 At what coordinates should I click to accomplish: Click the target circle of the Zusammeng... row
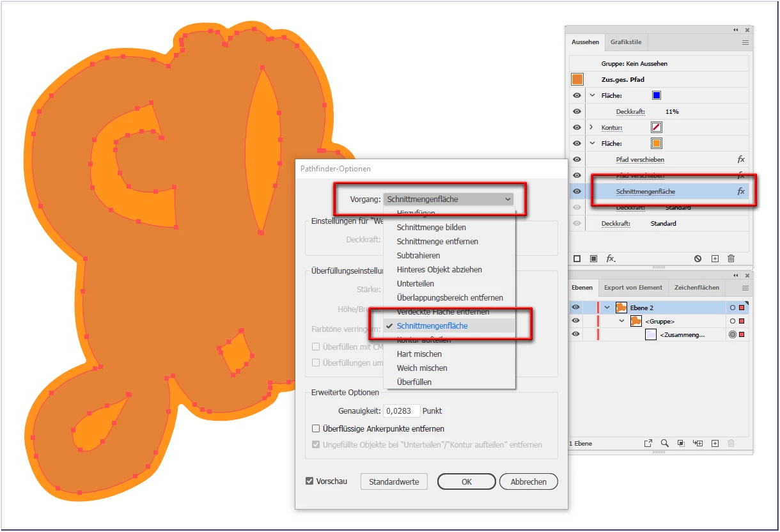point(733,334)
